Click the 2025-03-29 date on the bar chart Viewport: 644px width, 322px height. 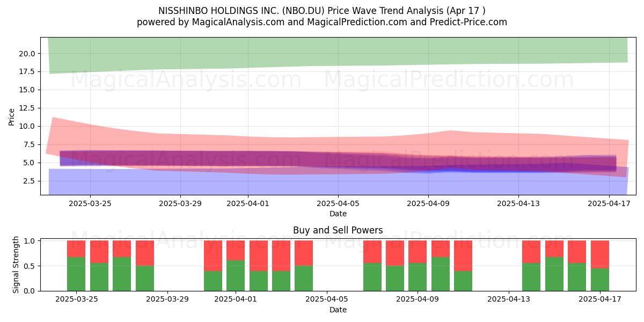(x=167, y=299)
